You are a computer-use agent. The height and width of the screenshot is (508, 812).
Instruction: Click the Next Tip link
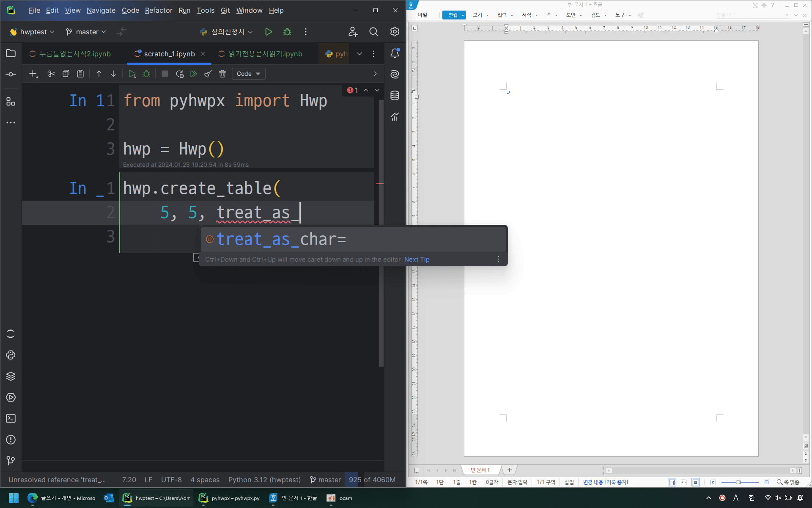417,260
